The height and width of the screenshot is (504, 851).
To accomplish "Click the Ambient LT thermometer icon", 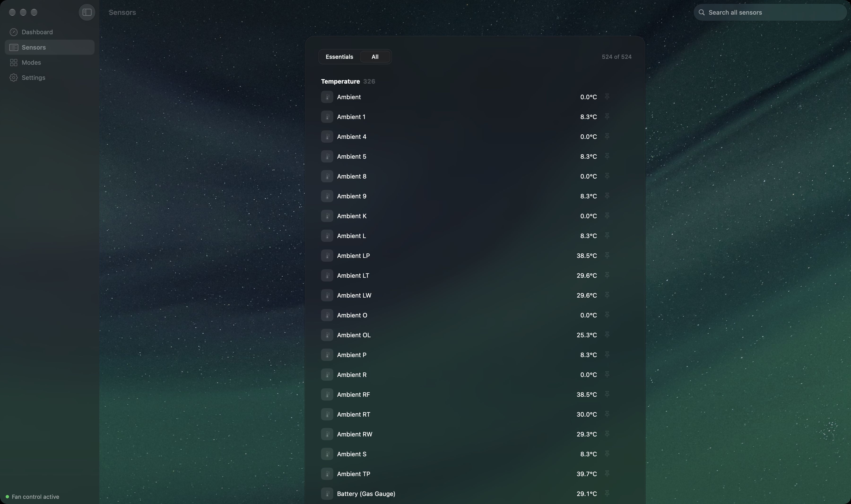I will coord(327,275).
